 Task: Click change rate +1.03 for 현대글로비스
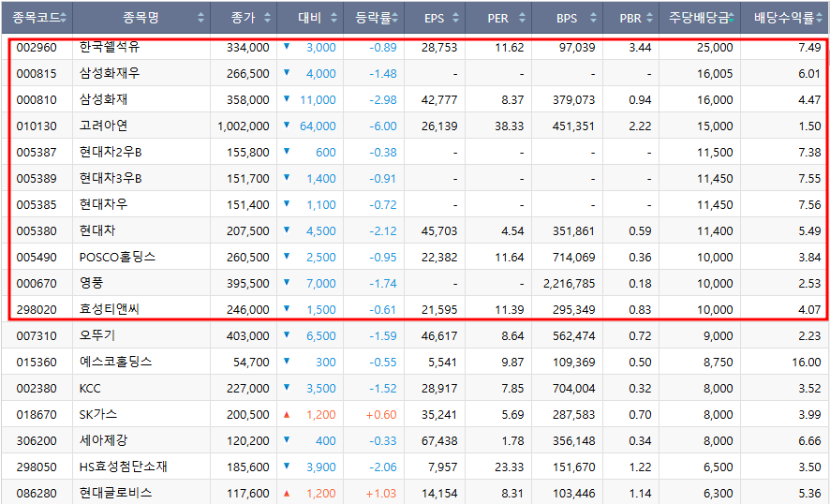[x=381, y=493]
